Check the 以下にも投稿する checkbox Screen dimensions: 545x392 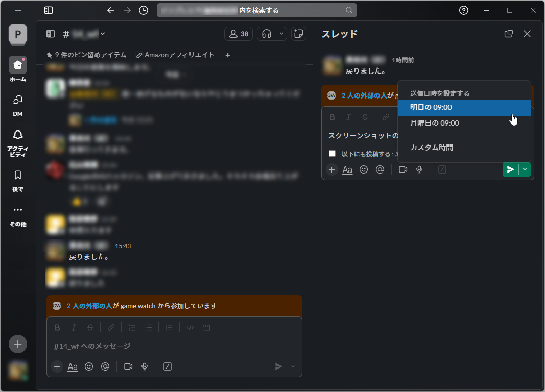332,153
